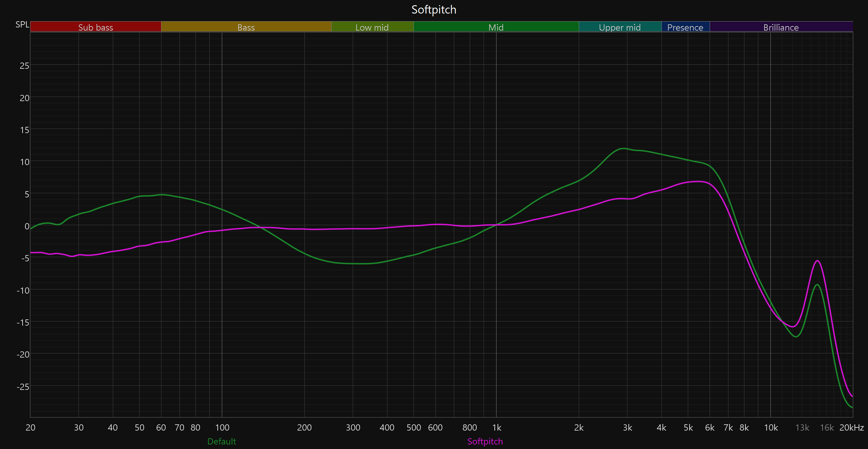Select the Presence band header
Image resolution: width=868 pixels, height=449 pixels.
pyautogui.click(x=685, y=27)
